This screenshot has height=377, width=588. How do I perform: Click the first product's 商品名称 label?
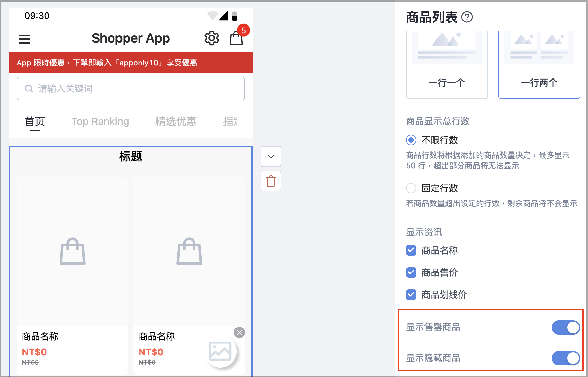click(x=40, y=336)
